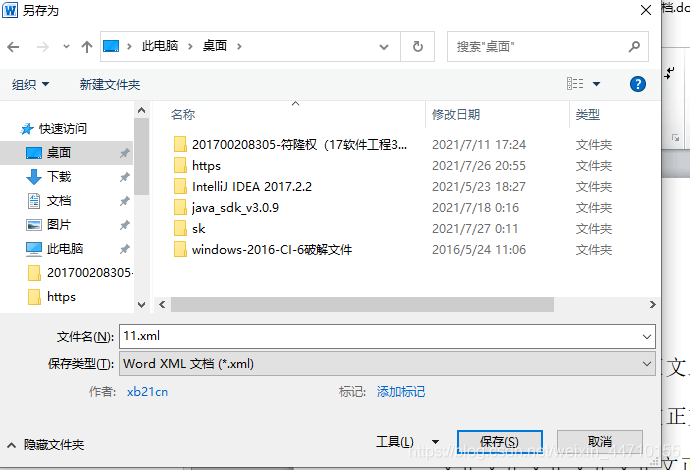Click folder icon of java_sdk_v3.0.9
The image size is (690, 470).
[x=180, y=208]
